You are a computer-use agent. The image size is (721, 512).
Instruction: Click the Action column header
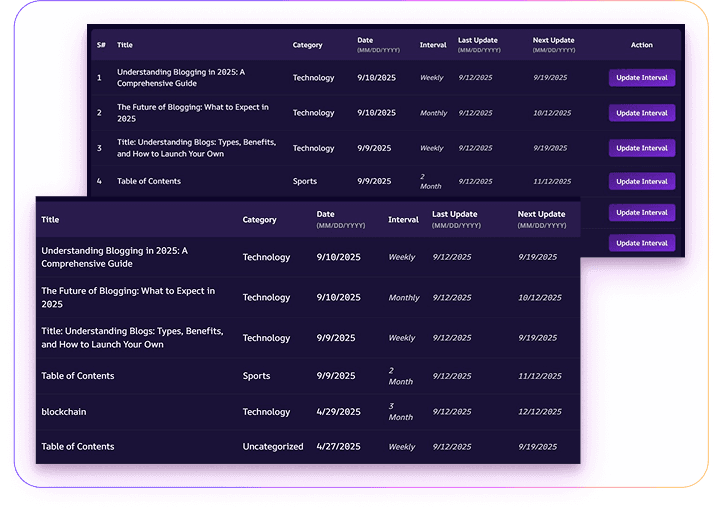641,45
